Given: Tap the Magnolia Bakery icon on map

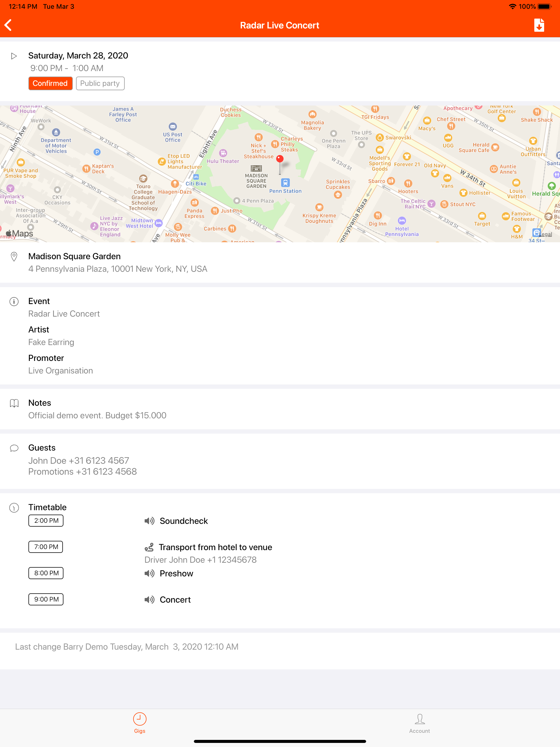Looking at the screenshot, I should point(313,114).
